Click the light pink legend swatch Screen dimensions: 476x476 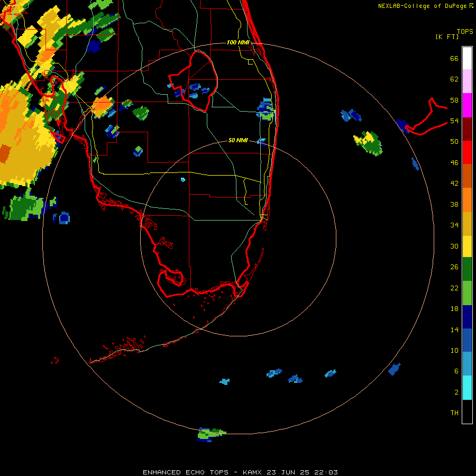pos(467,81)
